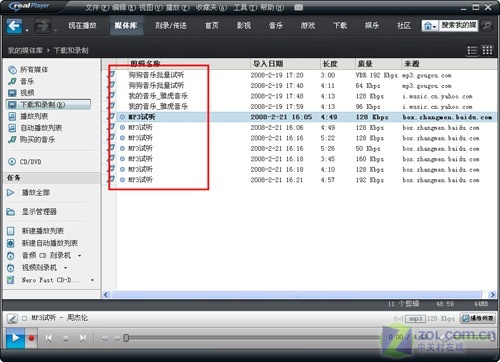The width and height of the screenshot is (500, 362).
Task: Click the Rewind button
Action: coord(105,339)
